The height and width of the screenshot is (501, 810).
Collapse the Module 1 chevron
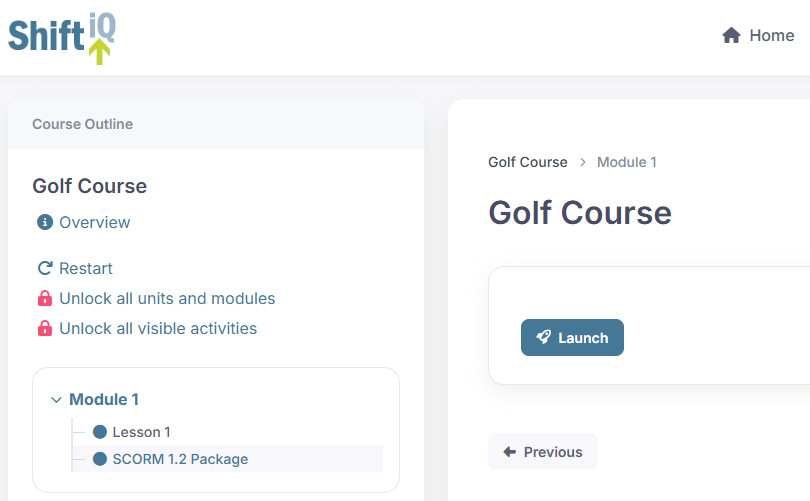pos(56,400)
